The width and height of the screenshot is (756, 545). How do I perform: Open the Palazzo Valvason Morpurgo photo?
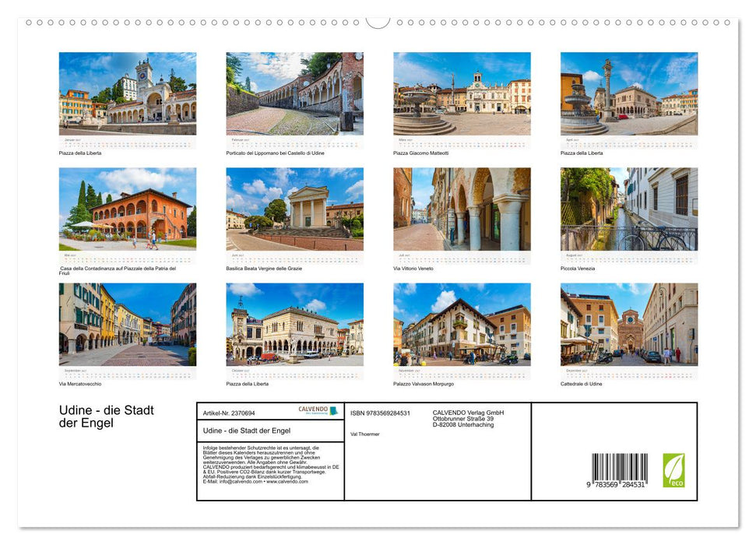[462, 324]
